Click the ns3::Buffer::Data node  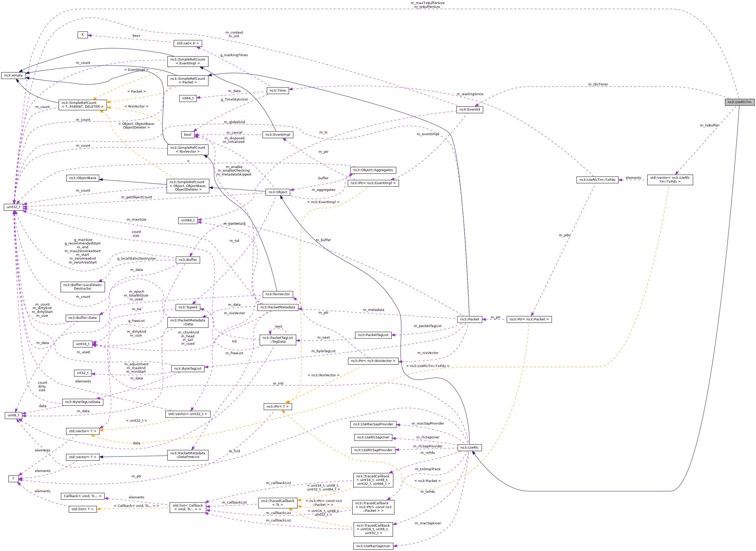pyautogui.click(x=83, y=318)
